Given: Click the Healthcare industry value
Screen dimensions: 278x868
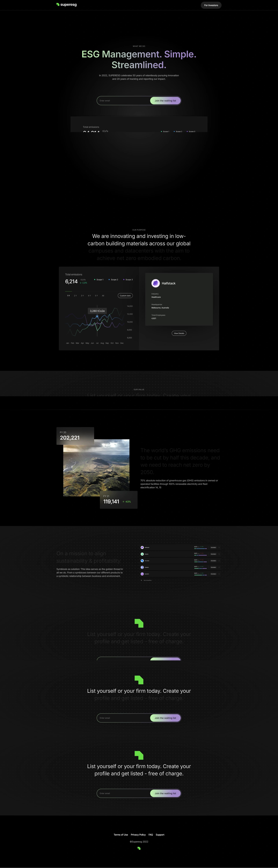Looking at the screenshot, I should click(x=156, y=297).
